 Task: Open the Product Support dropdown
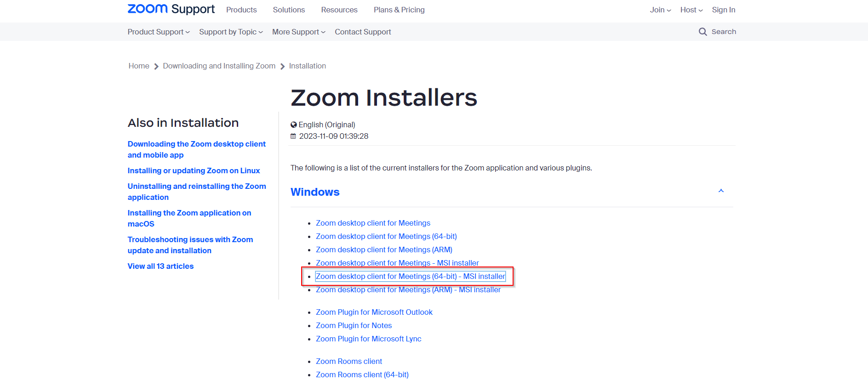coord(159,32)
